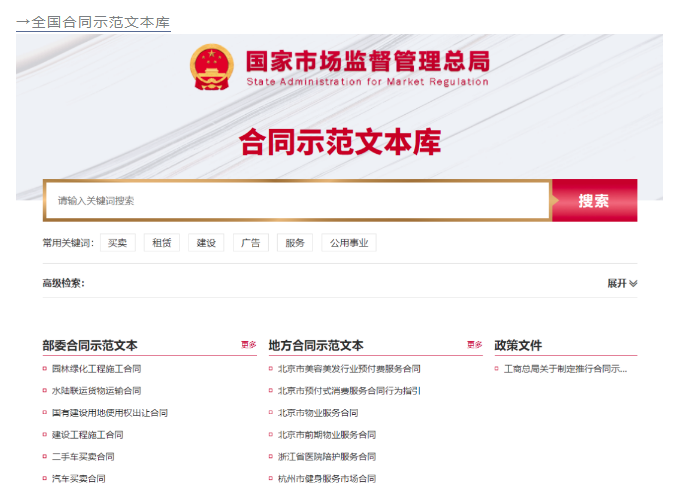
Task: Focus the keyword search input field
Action: 297,201
